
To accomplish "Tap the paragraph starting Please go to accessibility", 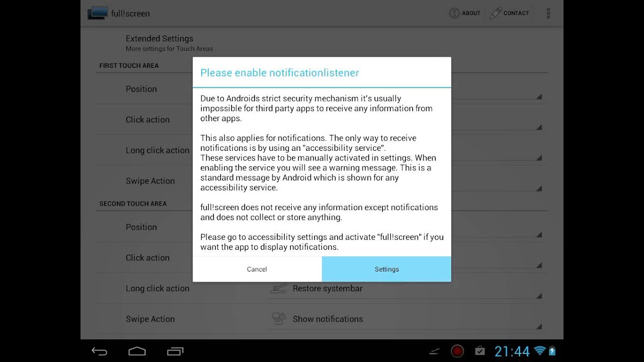I will tap(322, 242).
